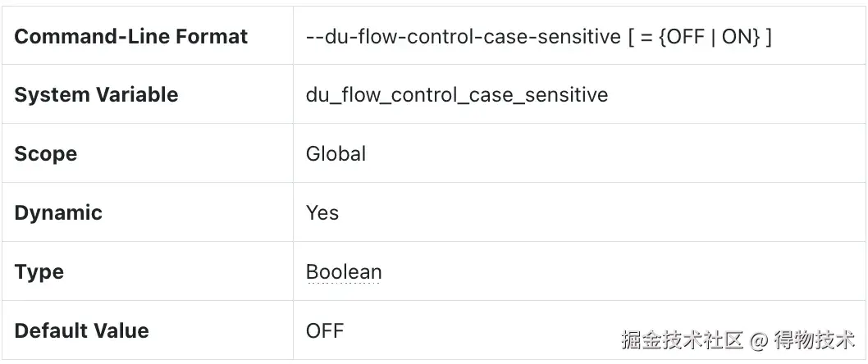868x364 pixels.
Task: Click the "Dynamic" row label
Action: coord(58,213)
